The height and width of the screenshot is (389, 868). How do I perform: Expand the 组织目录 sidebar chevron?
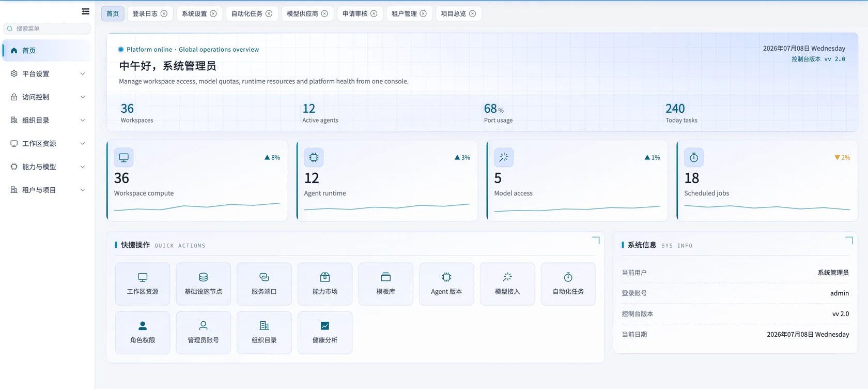pyautogui.click(x=83, y=121)
